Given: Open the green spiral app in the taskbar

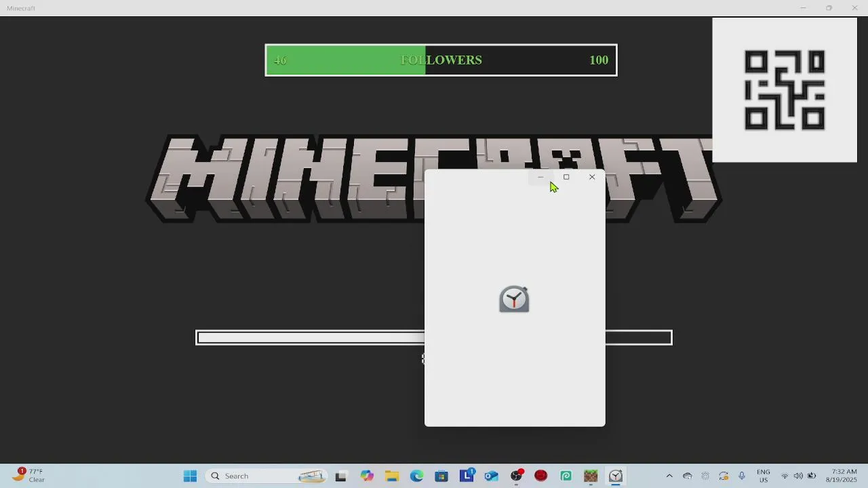Looking at the screenshot, I should [566, 476].
